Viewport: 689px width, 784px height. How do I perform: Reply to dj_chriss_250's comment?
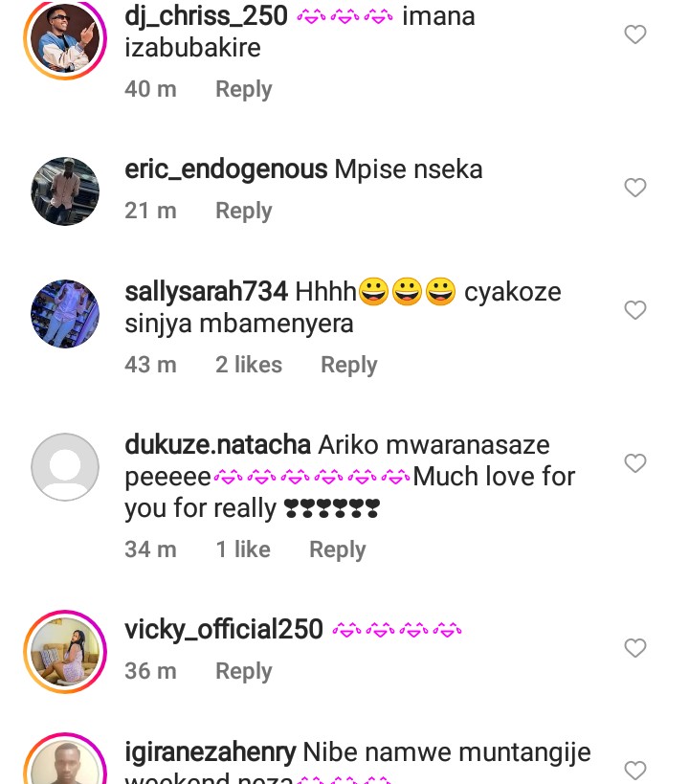pos(243,89)
